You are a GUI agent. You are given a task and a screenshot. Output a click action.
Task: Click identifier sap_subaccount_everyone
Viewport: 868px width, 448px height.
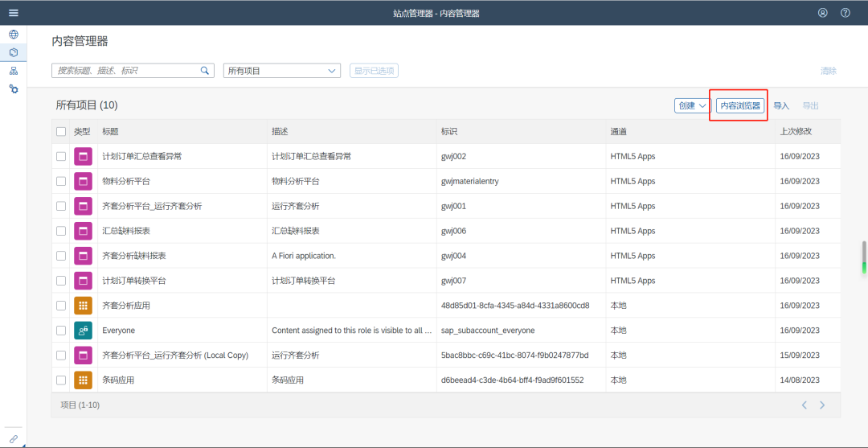488,330
